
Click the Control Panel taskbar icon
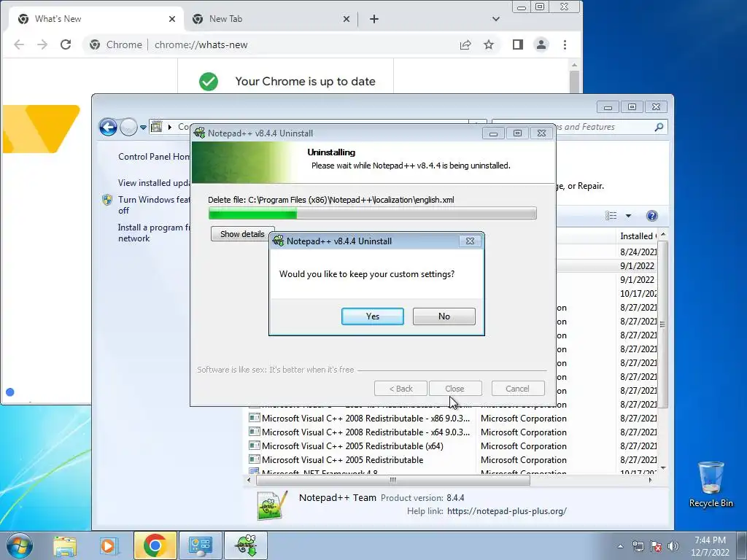pyautogui.click(x=200, y=545)
